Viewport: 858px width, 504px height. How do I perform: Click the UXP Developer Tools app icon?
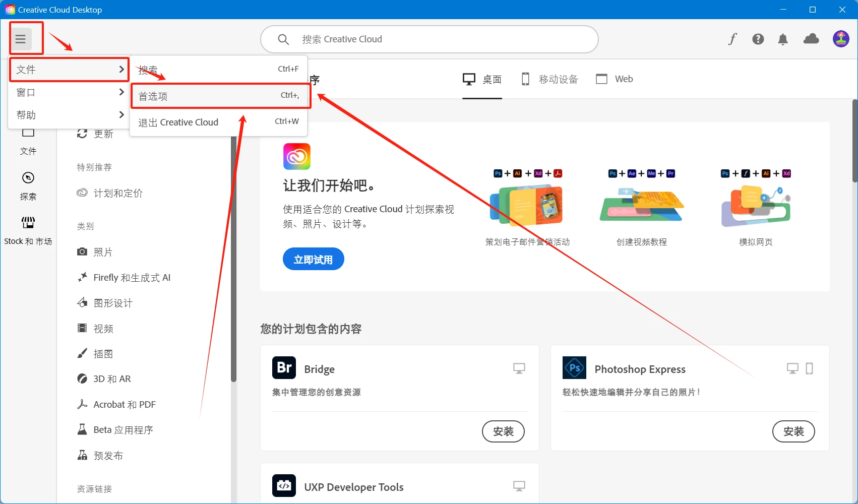(284, 485)
